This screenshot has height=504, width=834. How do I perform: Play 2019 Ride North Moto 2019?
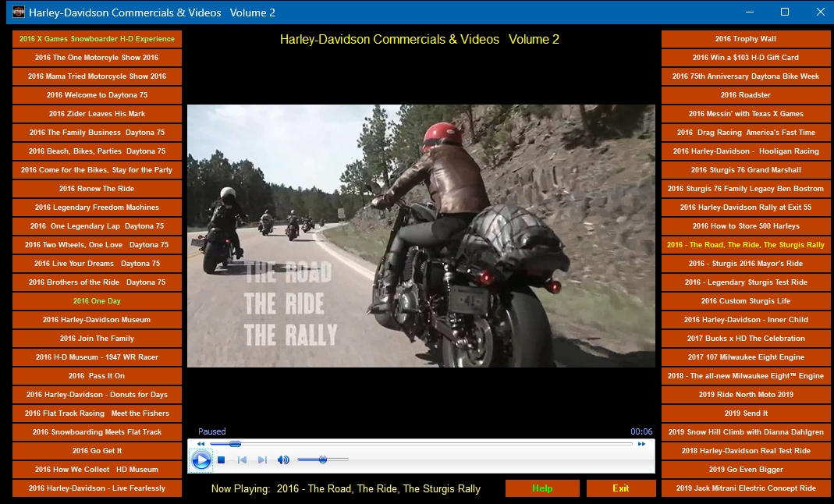[x=746, y=395]
